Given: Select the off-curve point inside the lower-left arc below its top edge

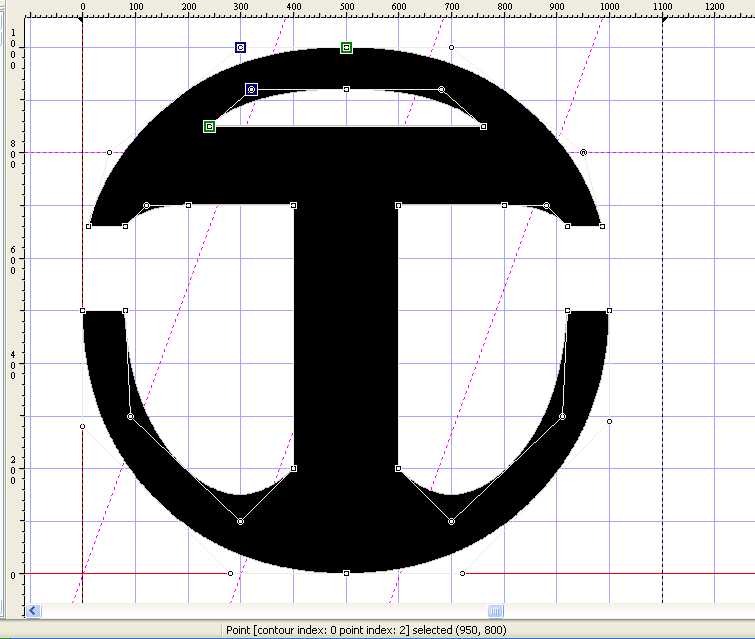Looking at the screenshot, I should coord(130,417).
